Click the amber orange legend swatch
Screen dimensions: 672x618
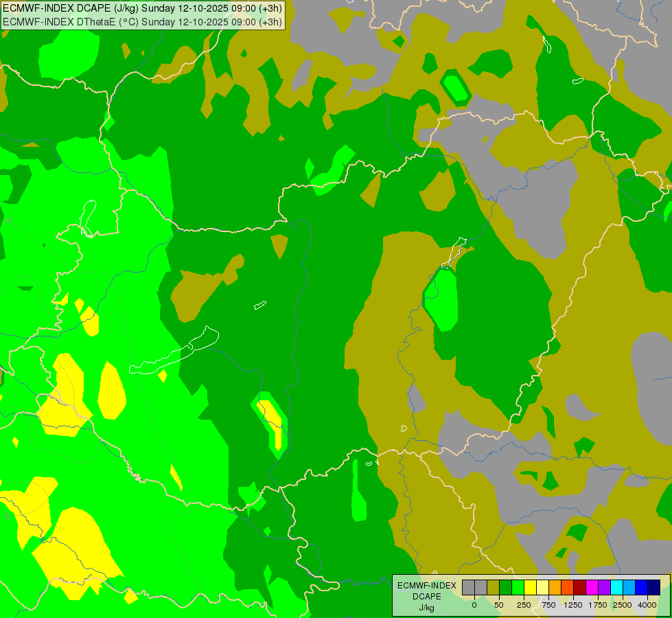[x=555, y=588]
